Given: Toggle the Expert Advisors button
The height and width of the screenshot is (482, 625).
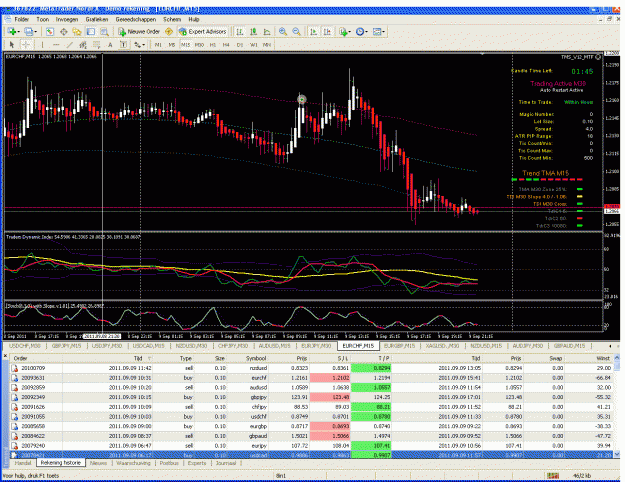Looking at the screenshot, I should pyautogui.click(x=202, y=31).
